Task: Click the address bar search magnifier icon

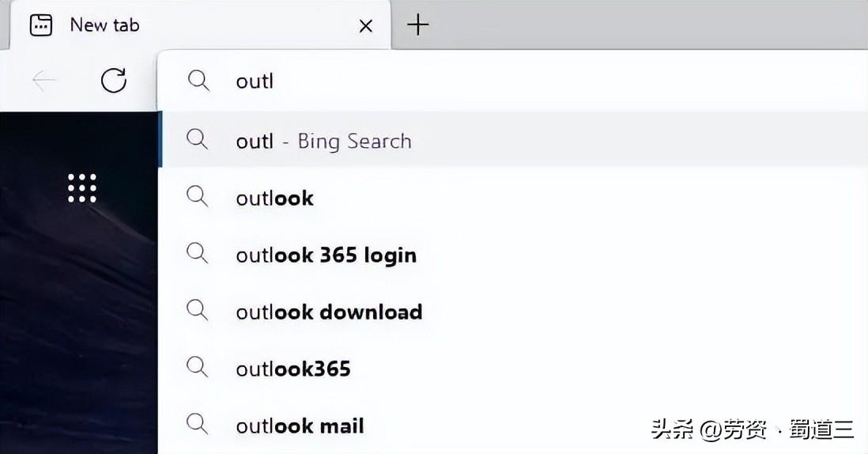Action: point(198,81)
